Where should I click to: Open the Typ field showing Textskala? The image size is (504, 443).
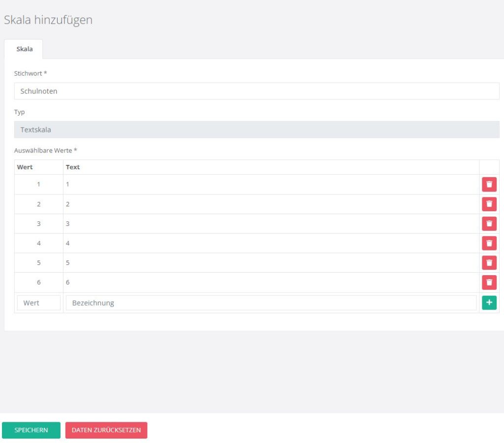256,130
